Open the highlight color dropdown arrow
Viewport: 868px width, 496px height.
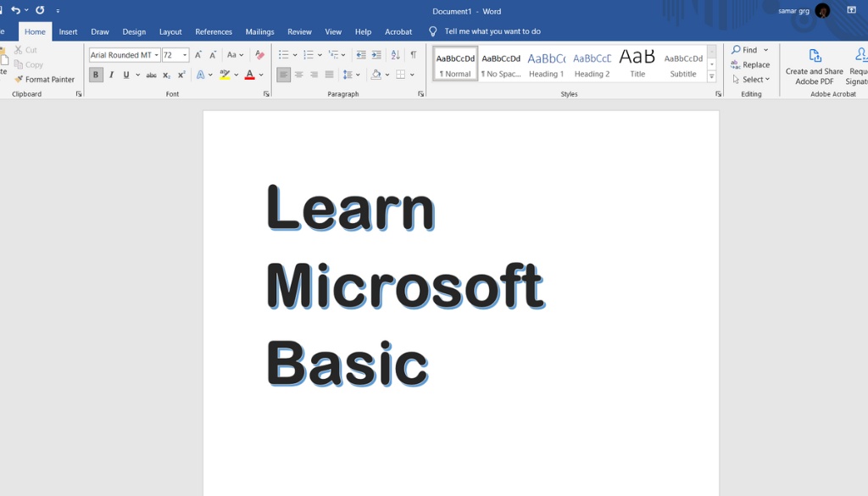pyautogui.click(x=236, y=75)
